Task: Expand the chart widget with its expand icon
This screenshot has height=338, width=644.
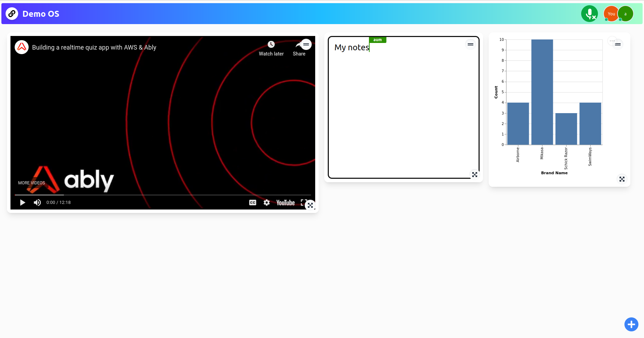Action: [x=622, y=179]
